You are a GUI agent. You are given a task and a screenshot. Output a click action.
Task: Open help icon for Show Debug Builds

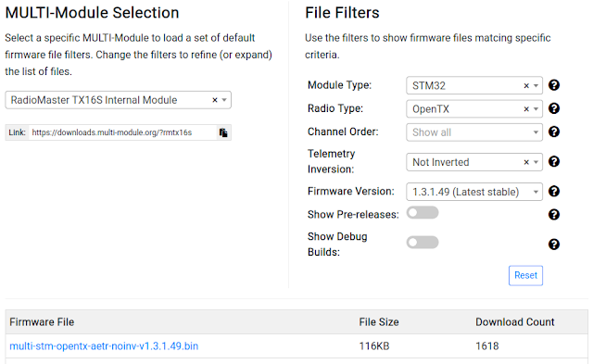[x=554, y=245]
